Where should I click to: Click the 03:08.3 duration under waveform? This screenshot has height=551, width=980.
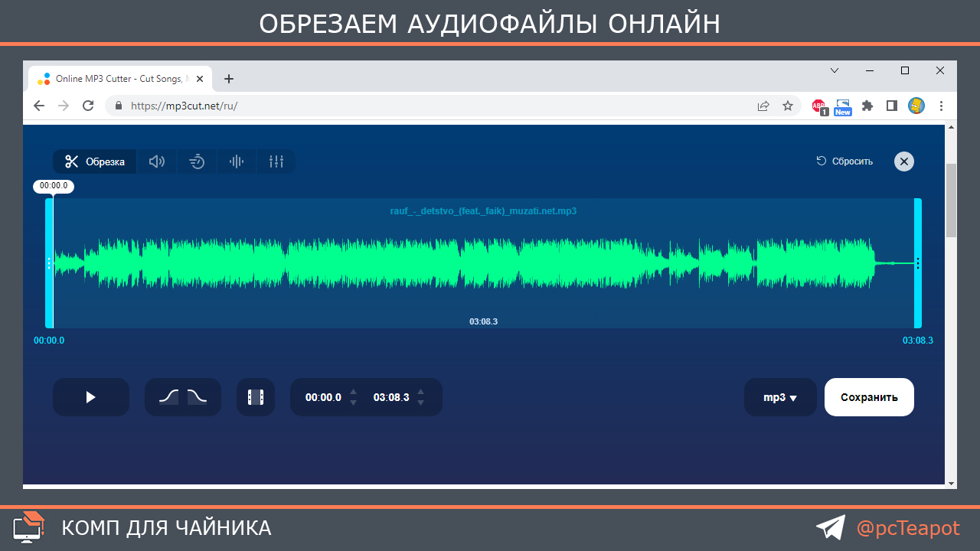click(484, 321)
